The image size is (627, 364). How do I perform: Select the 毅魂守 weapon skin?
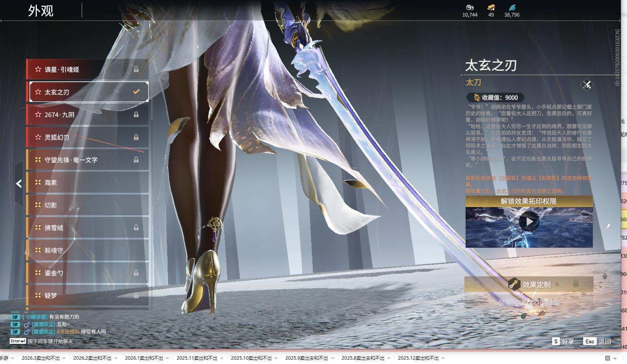click(x=88, y=250)
